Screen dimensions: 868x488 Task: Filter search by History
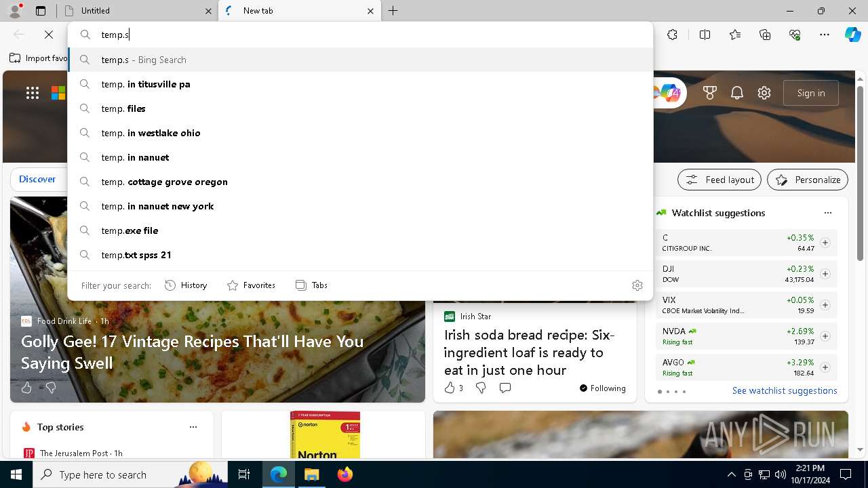(186, 285)
